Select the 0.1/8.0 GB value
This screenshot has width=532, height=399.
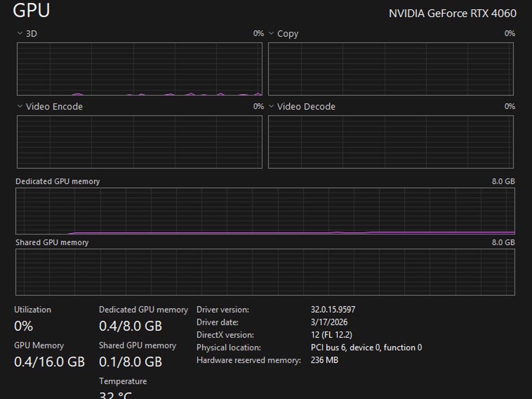tap(130, 362)
